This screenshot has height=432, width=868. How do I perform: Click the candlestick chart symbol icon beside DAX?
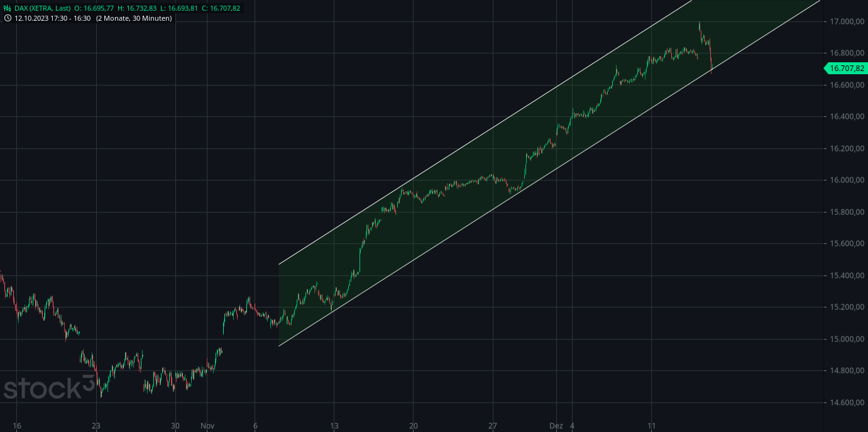[x=8, y=9]
